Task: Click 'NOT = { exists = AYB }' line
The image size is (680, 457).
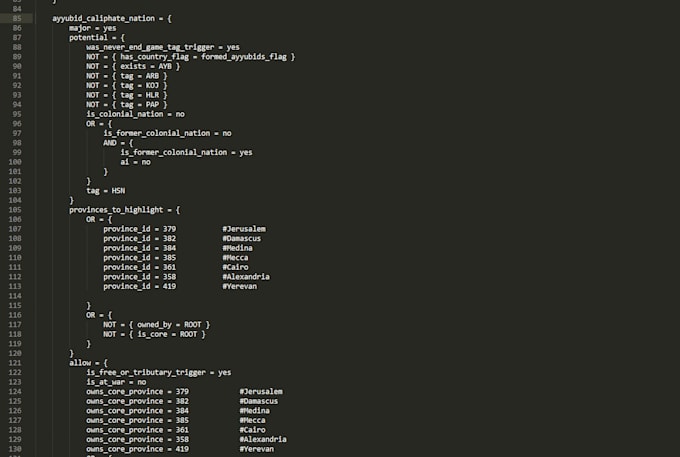Action: 133,66
